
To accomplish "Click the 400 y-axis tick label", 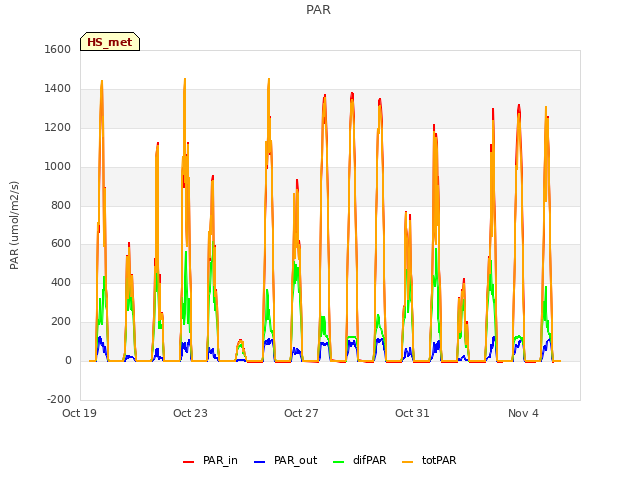I will (61, 282).
